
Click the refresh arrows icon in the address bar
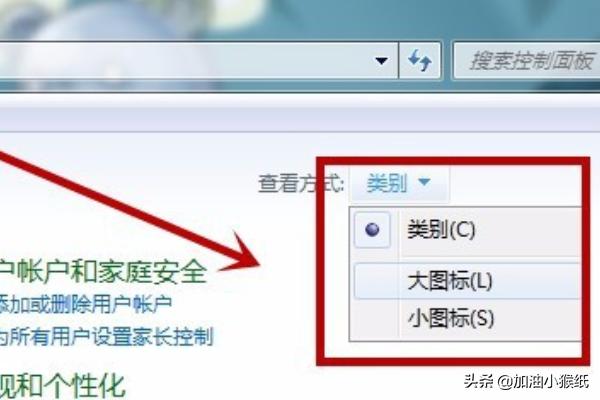[x=420, y=60]
